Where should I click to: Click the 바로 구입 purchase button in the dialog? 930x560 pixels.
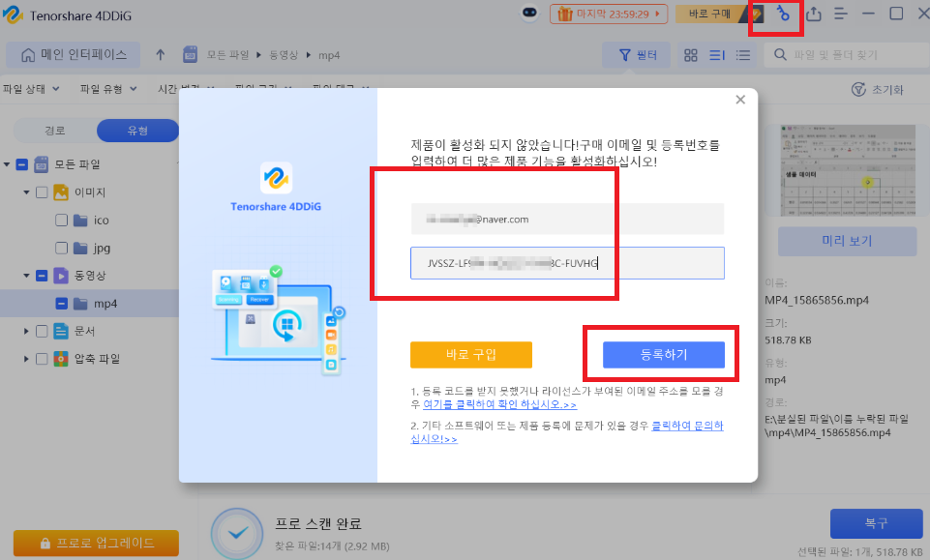tap(471, 354)
